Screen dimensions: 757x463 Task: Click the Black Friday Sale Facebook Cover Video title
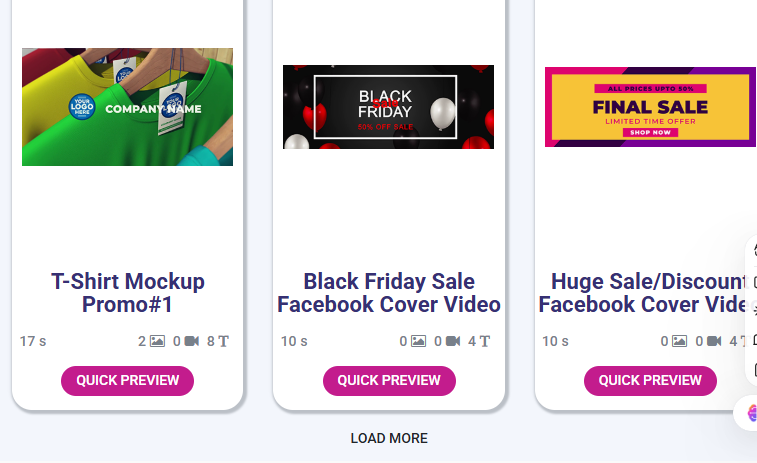[388, 292]
